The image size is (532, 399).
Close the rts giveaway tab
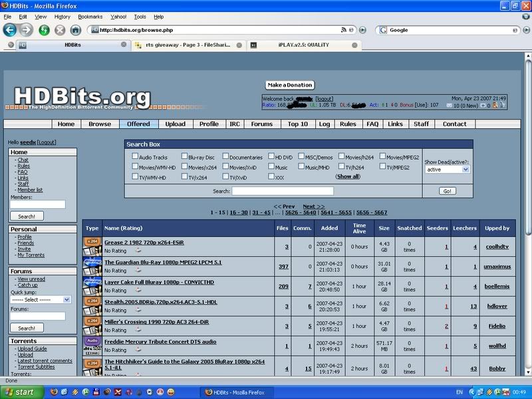coord(239,45)
